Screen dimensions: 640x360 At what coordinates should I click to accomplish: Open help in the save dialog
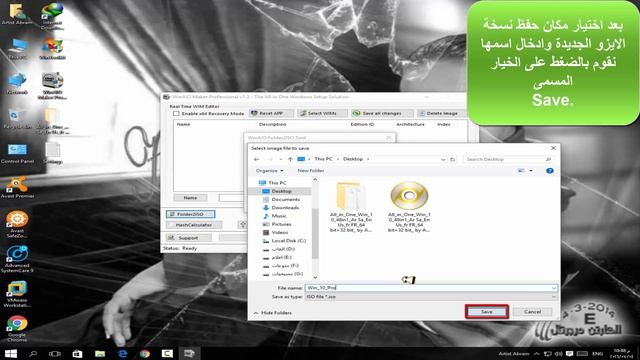pyautogui.click(x=549, y=171)
